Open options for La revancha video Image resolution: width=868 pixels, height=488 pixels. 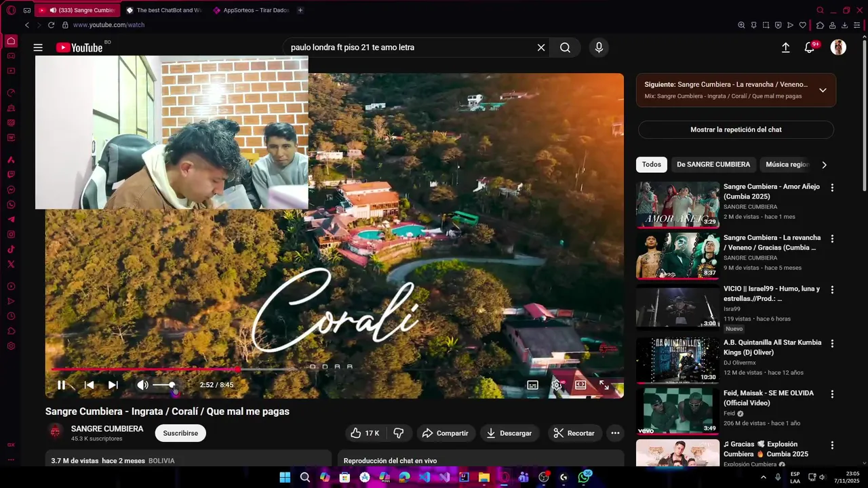[x=832, y=239]
